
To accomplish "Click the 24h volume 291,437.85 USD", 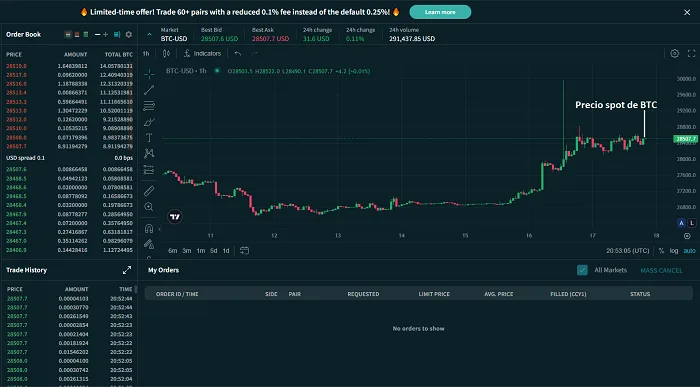I will (412, 39).
